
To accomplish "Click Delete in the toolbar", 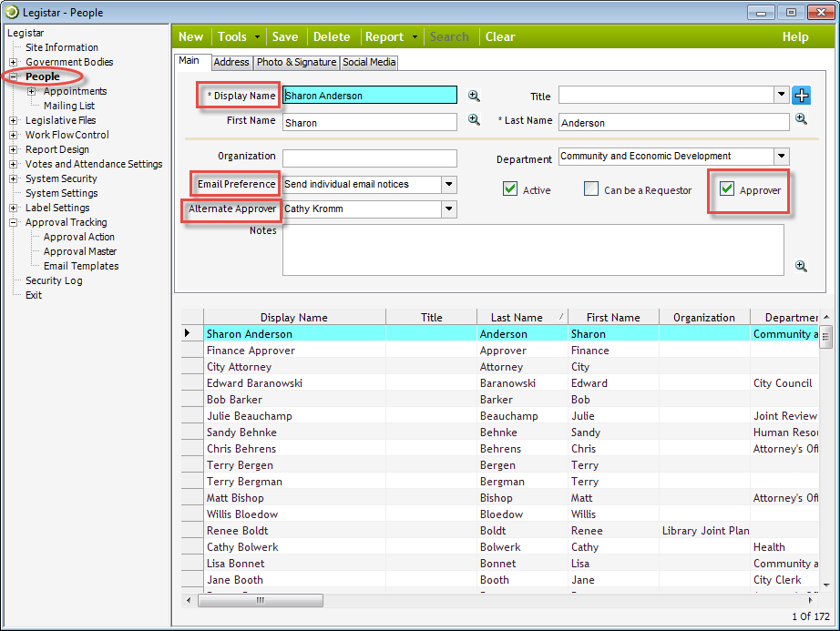I will [332, 37].
